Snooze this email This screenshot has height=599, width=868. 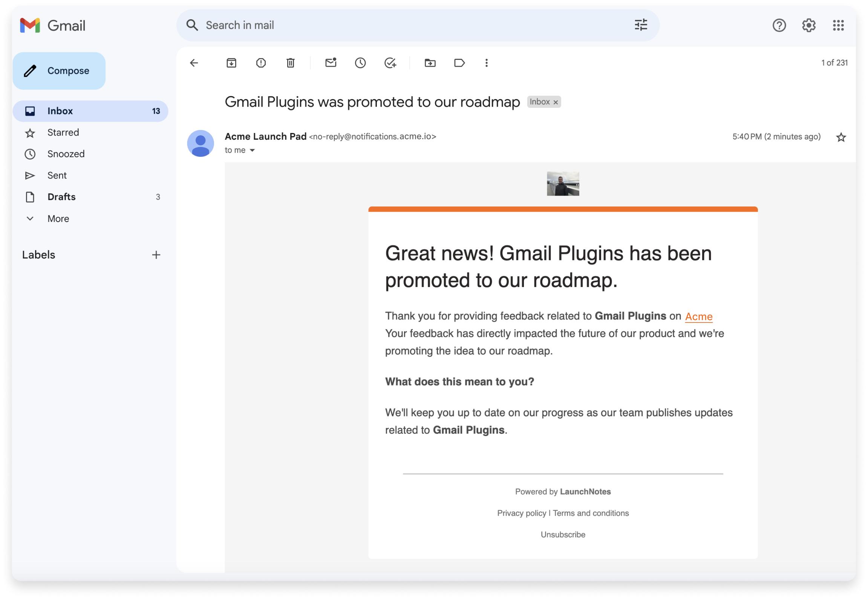pos(360,63)
